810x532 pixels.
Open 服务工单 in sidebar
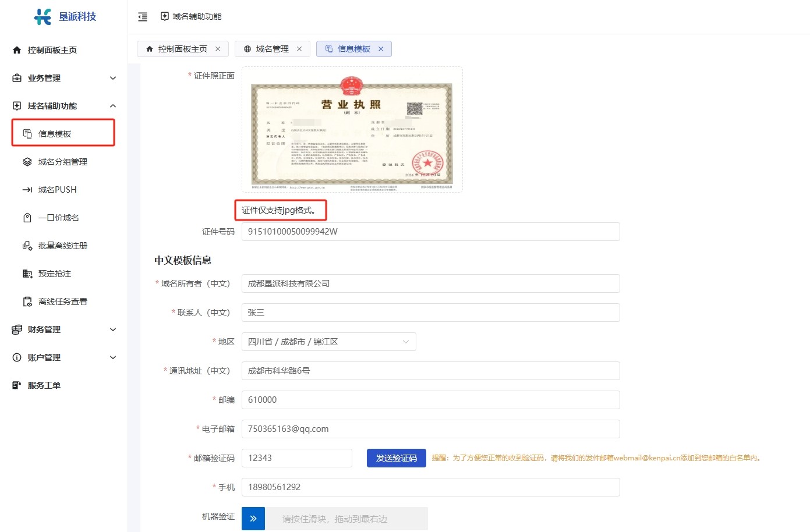[44, 385]
